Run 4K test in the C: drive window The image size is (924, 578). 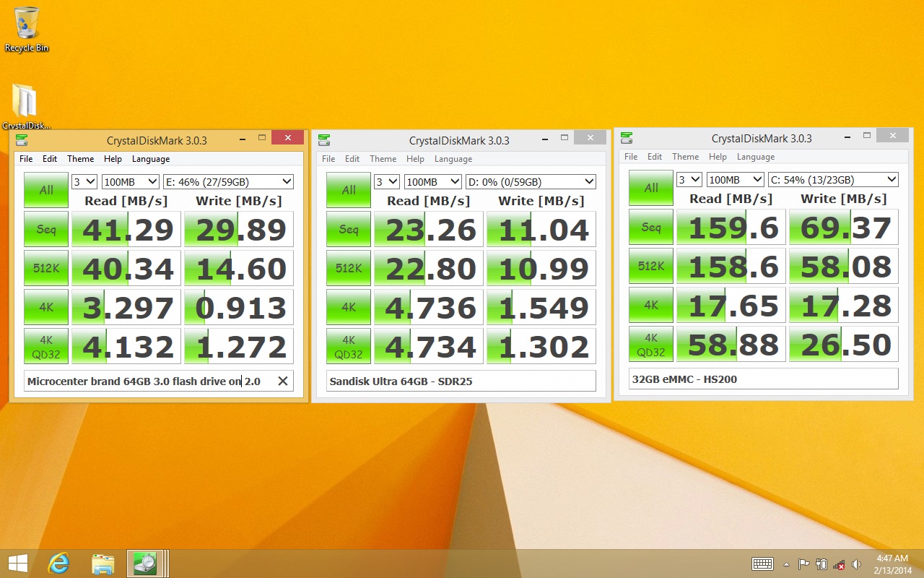click(651, 305)
